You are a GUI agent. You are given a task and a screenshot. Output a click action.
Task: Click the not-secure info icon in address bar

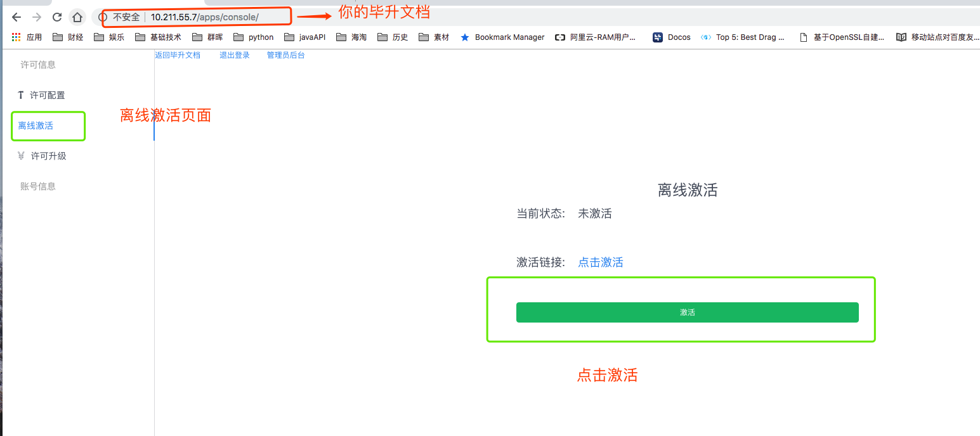point(103,17)
